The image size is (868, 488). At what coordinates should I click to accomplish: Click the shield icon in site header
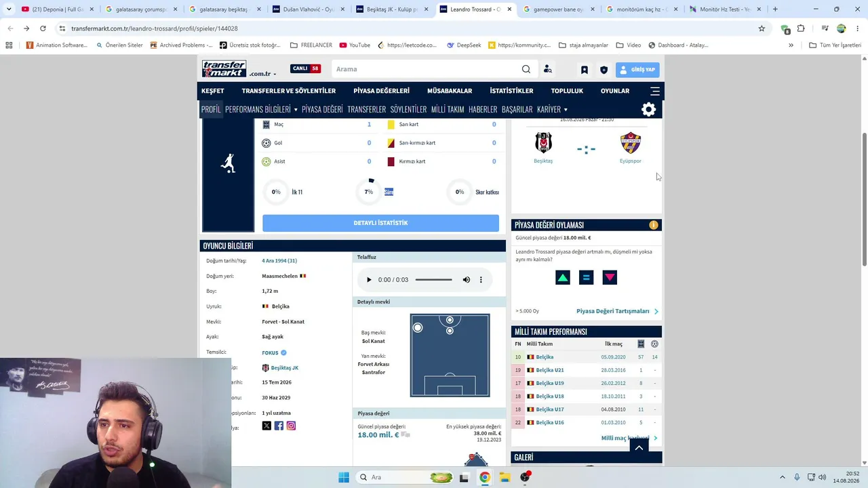(604, 70)
